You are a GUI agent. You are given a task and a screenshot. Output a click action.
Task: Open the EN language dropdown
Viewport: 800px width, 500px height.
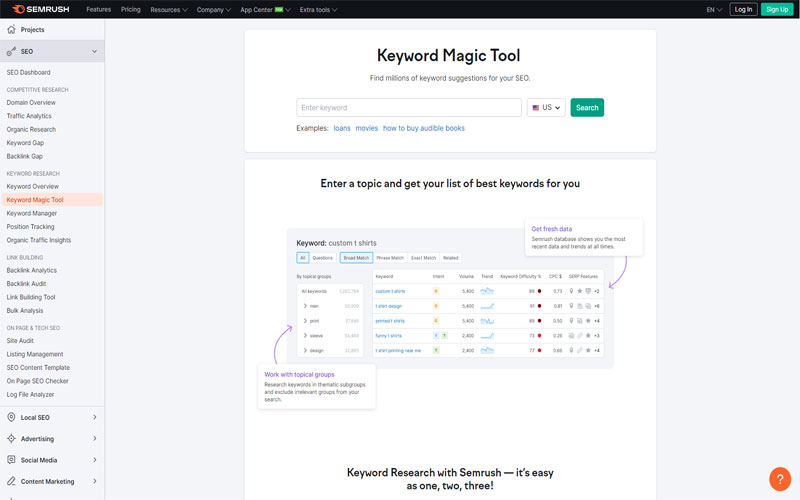pyautogui.click(x=714, y=10)
